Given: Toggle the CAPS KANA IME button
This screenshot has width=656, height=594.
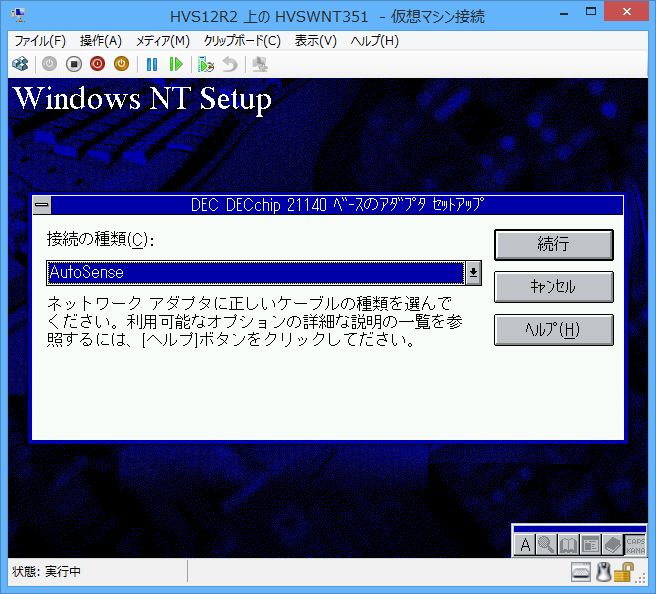Looking at the screenshot, I should point(635,545).
